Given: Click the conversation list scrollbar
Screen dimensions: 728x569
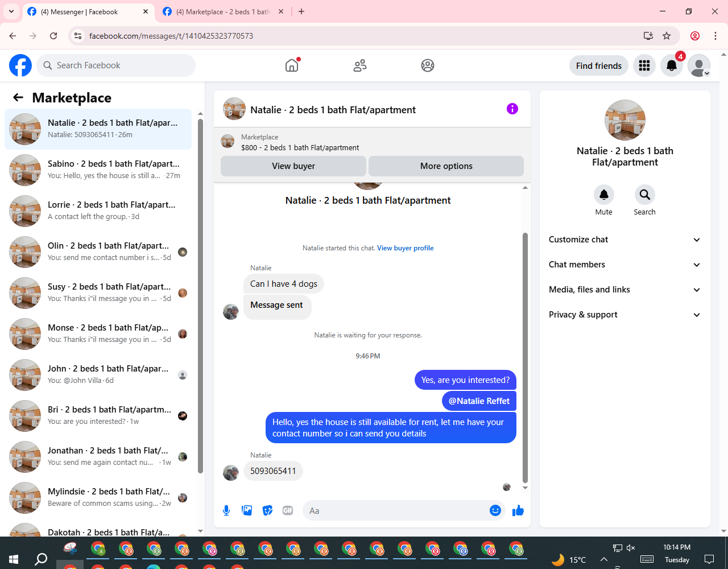Looking at the screenshot, I should pyautogui.click(x=200, y=296).
